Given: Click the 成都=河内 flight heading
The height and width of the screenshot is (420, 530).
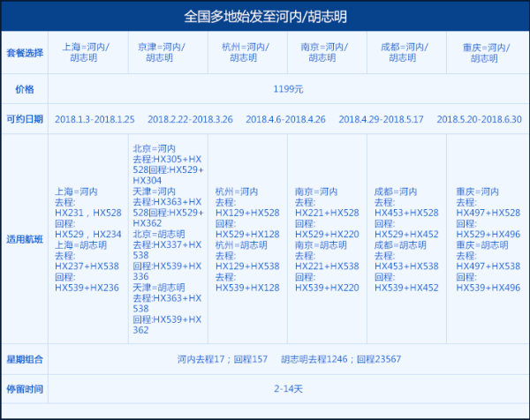Looking at the screenshot, I should [396, 191].
